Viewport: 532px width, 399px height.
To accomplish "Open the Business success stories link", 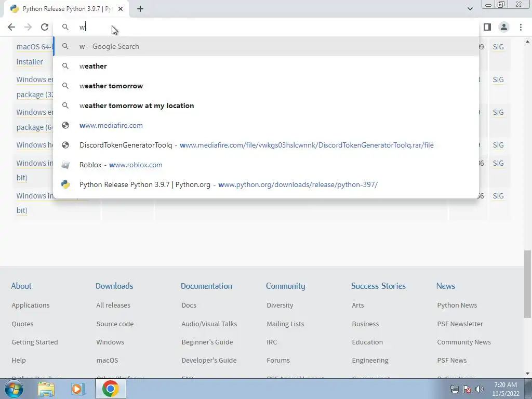I will point(365,324).
